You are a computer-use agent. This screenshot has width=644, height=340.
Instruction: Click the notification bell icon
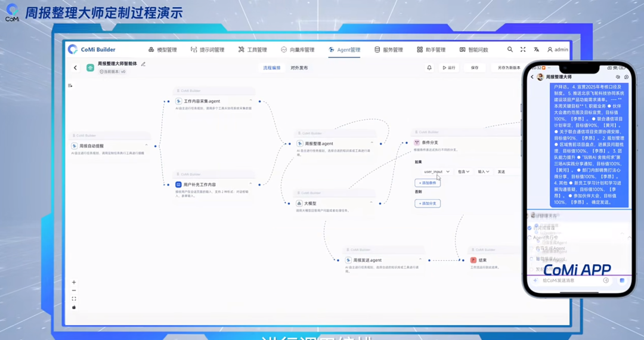pyautogui.click(x=429, y=68)
